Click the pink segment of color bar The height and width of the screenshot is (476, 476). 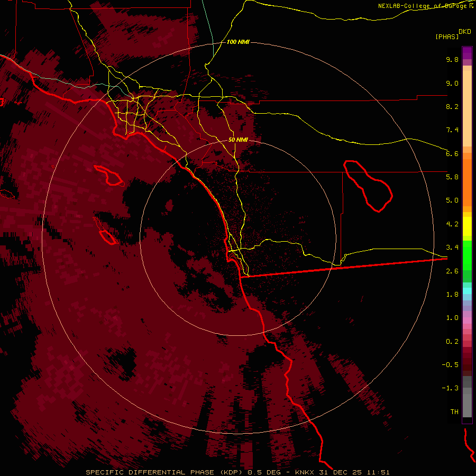tap(467, 321)
